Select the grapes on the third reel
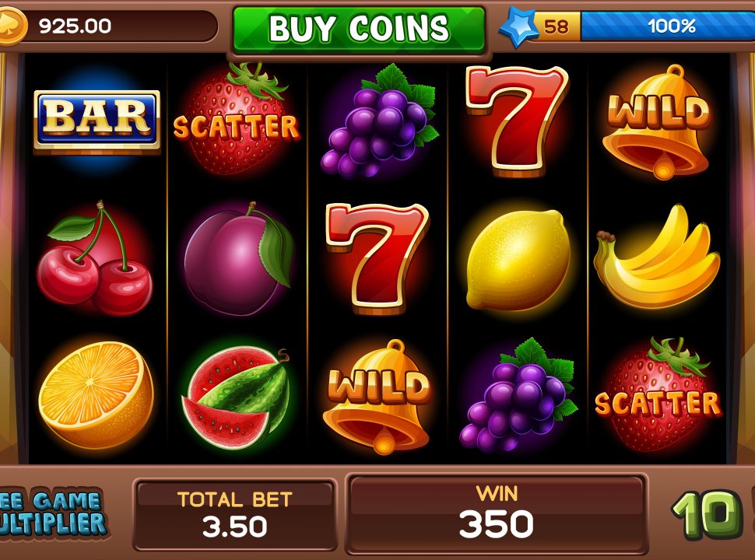Viewport: 755px width, 560px height. [380, 121]
